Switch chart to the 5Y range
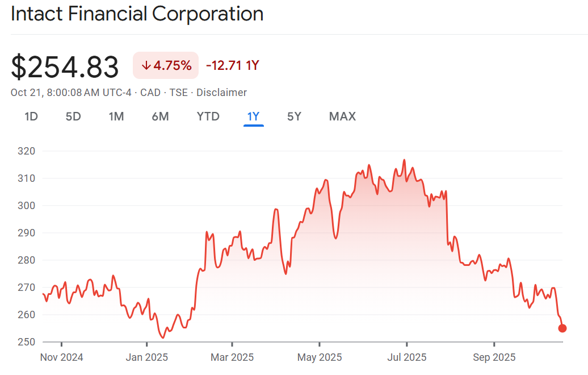This screenshot has width=588, height=375. [294, 116]
